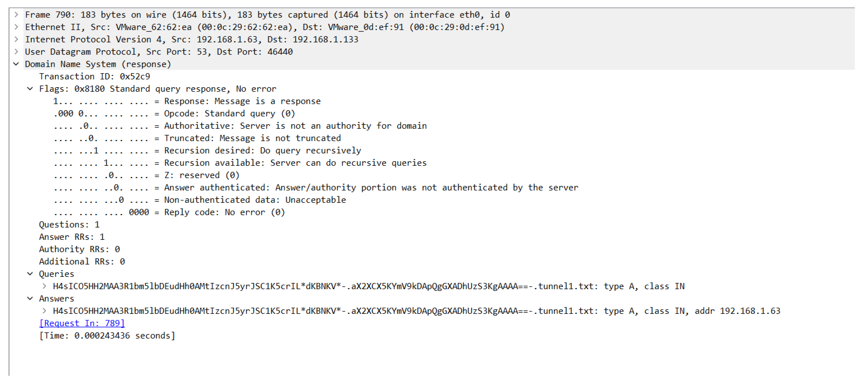Highlight the Time 0.000243436 seconds line

(x=107, y=336)
